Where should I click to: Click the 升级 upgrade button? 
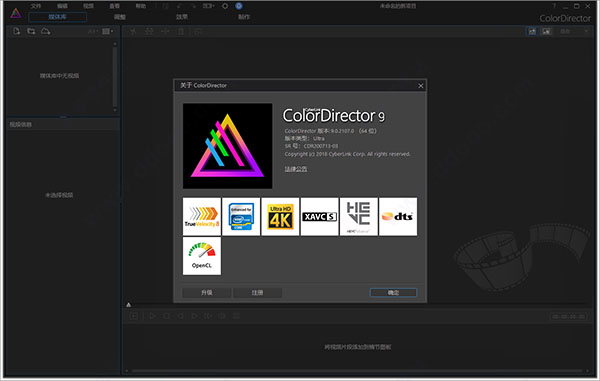207,293
